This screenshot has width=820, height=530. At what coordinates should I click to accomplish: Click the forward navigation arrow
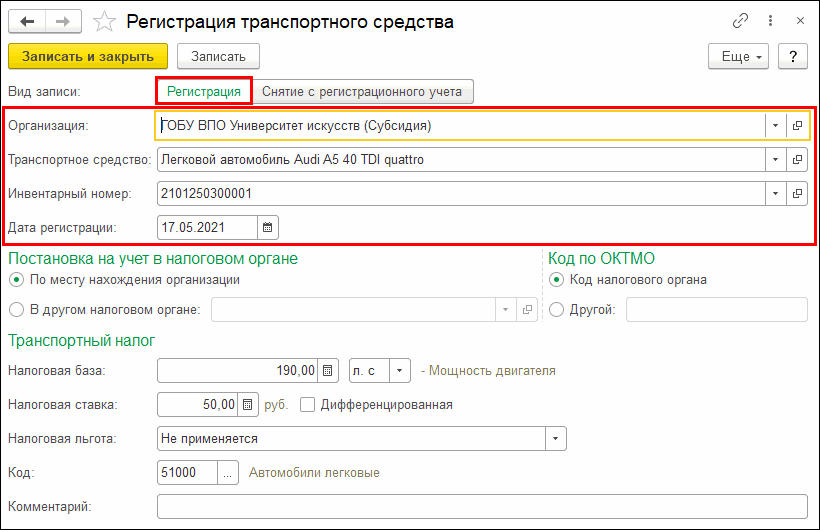[x=63, y=21]
